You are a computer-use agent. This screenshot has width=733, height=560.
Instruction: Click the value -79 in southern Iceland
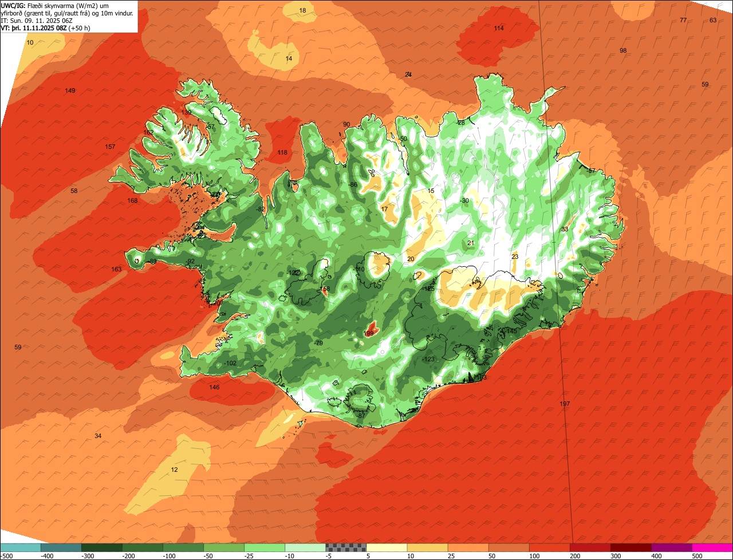click(x=318, y=343)
